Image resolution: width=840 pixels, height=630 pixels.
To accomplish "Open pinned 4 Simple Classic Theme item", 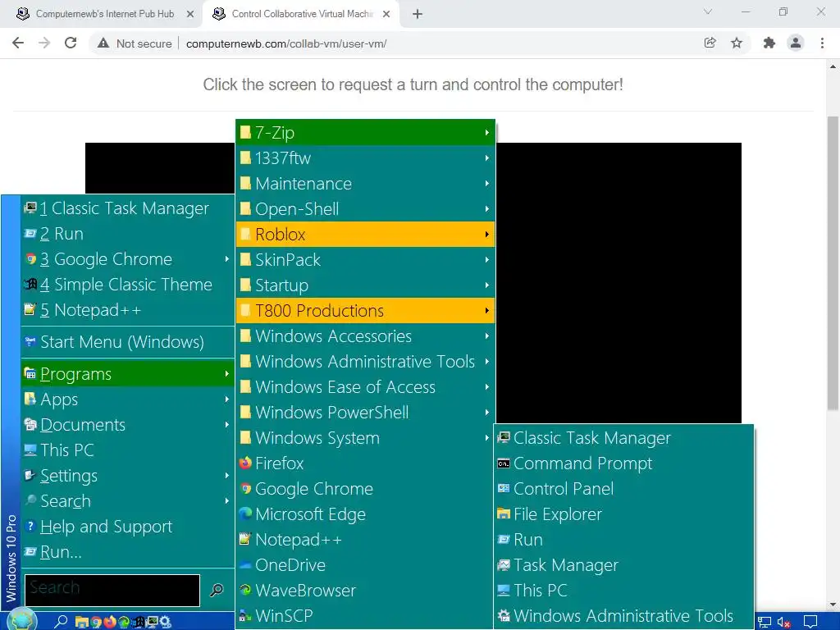I will pyautogui.click(x=127, y=285).
